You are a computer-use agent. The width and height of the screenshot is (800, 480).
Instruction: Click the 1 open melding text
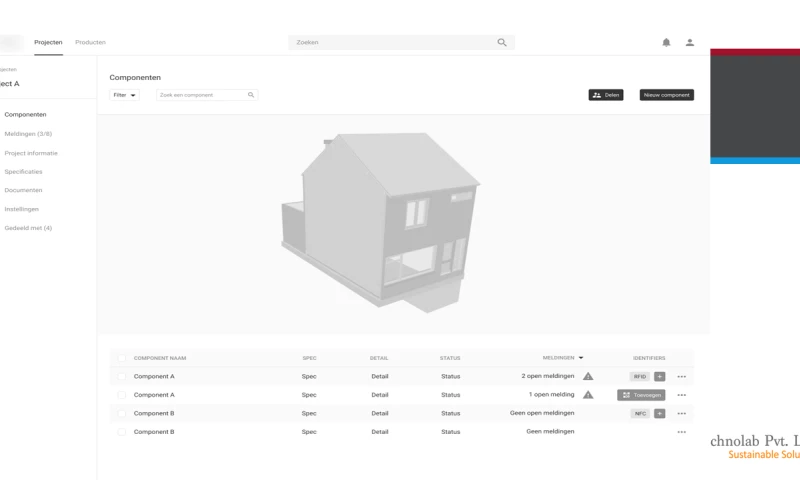[552, 394]
